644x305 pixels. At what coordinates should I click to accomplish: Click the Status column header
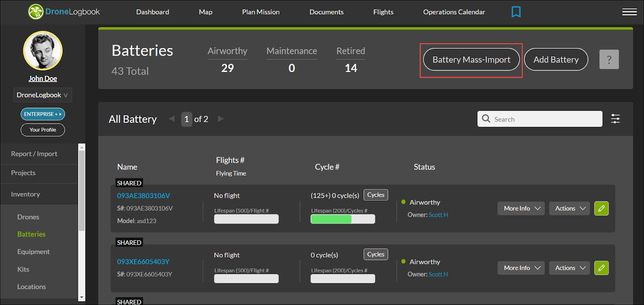pyautogui.click(x=424, y=167)
